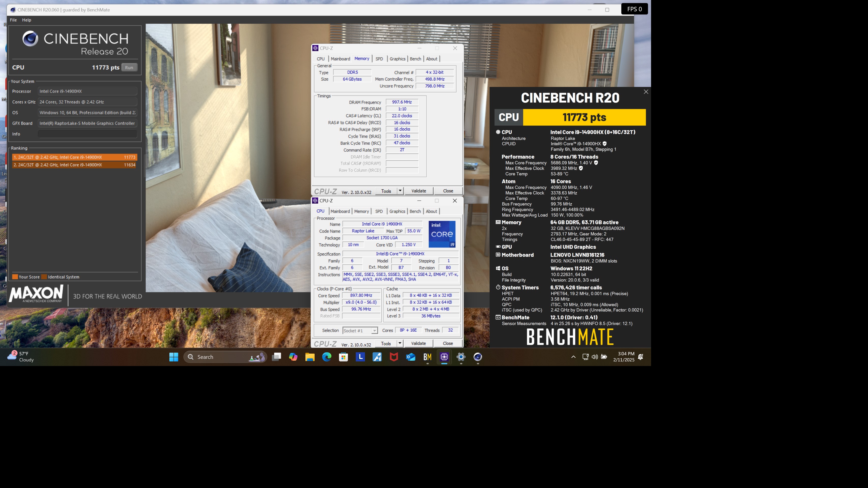868x488 pixels.
Task: Expand Tools dropdown arrow in lower CPU-Z window
Action: 400,344
